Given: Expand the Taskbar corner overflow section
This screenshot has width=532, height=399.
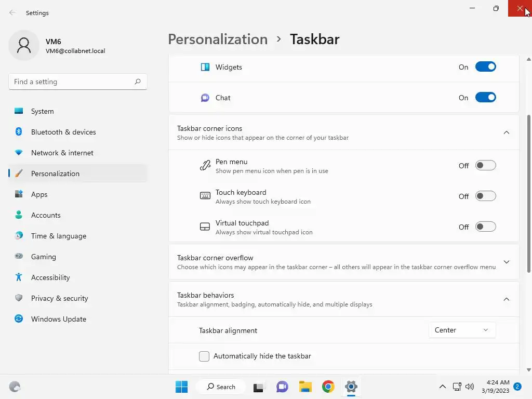Looking at the screenshot, I should coord(506,262).
